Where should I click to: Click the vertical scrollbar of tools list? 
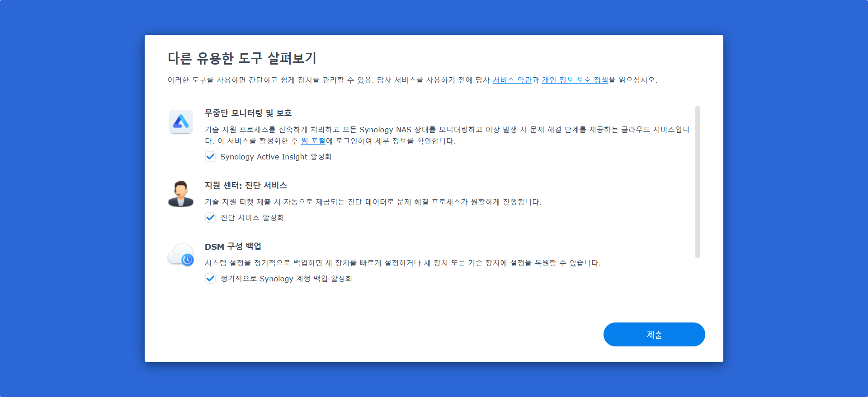coord(698,182)
